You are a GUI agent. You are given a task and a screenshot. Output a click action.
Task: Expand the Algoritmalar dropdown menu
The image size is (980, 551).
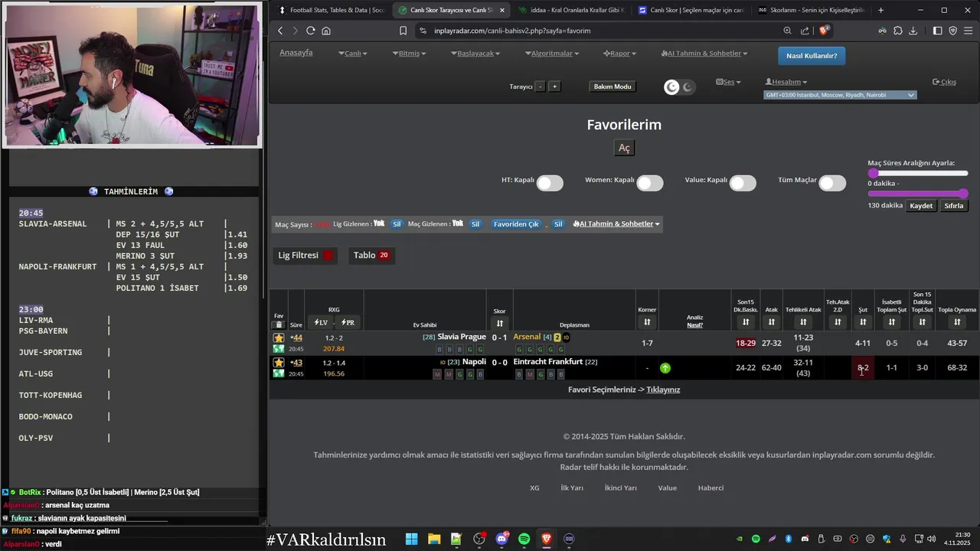[x=552, y=54]
